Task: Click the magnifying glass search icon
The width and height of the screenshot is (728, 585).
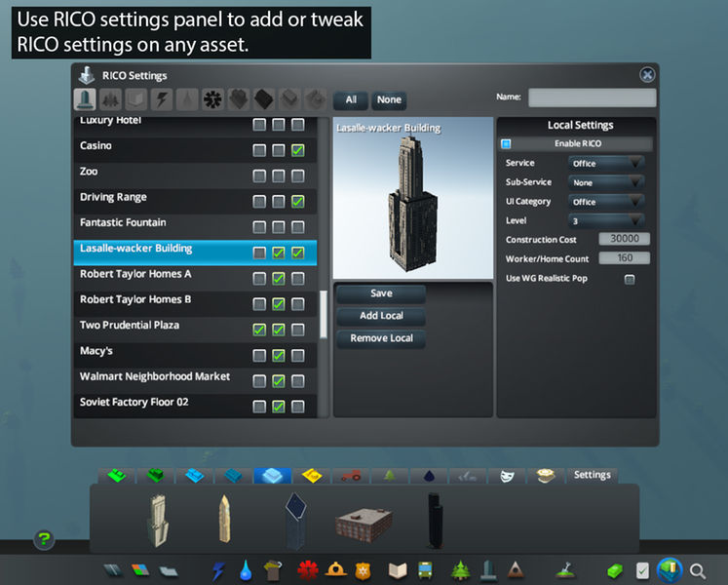Action: (x=698, y=570)
